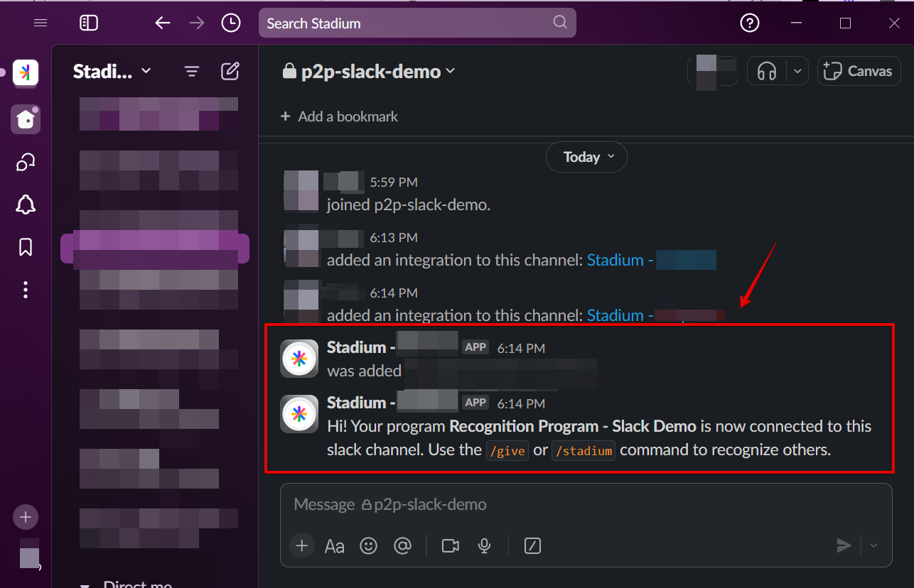Image resolution: width=914 pixels, height=588 pixels.
Task: Click the send message arrow icon
Action: pos(844,545)
